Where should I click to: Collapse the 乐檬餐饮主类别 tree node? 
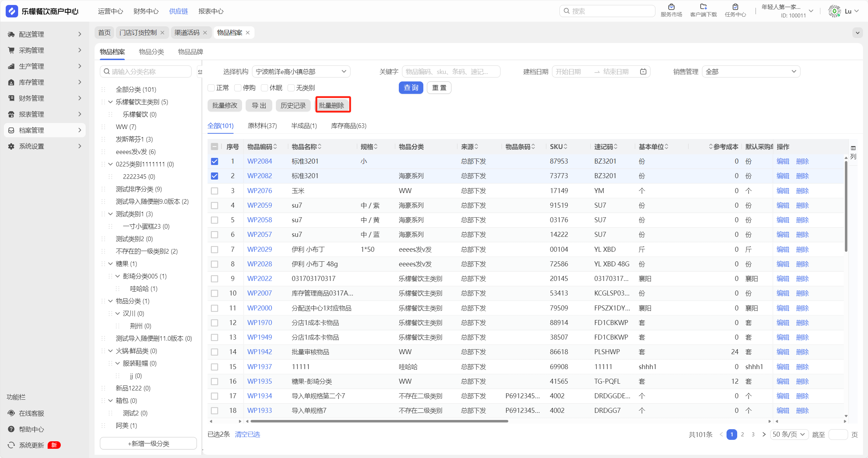coord(111,102)
